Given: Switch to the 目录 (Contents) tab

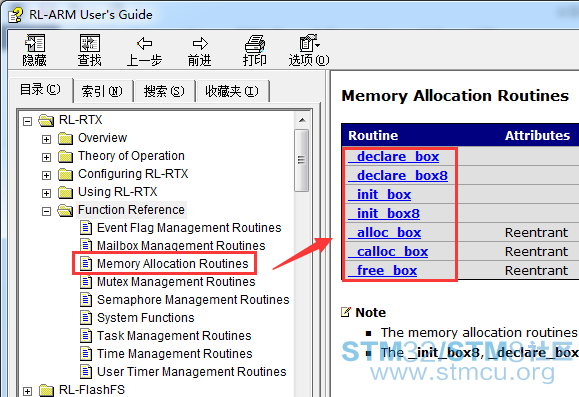Looking at the screenshot, I should (x=41, y=90).
